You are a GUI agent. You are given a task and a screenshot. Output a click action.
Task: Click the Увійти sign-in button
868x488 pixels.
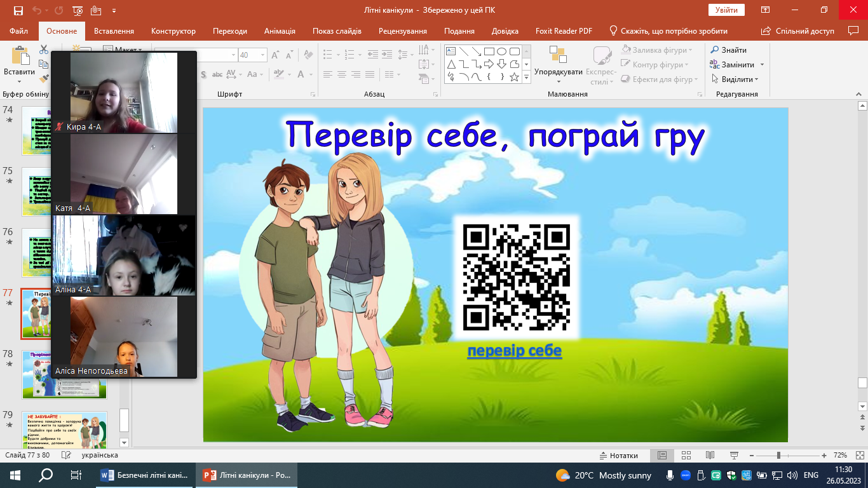[x=726, y=10]
